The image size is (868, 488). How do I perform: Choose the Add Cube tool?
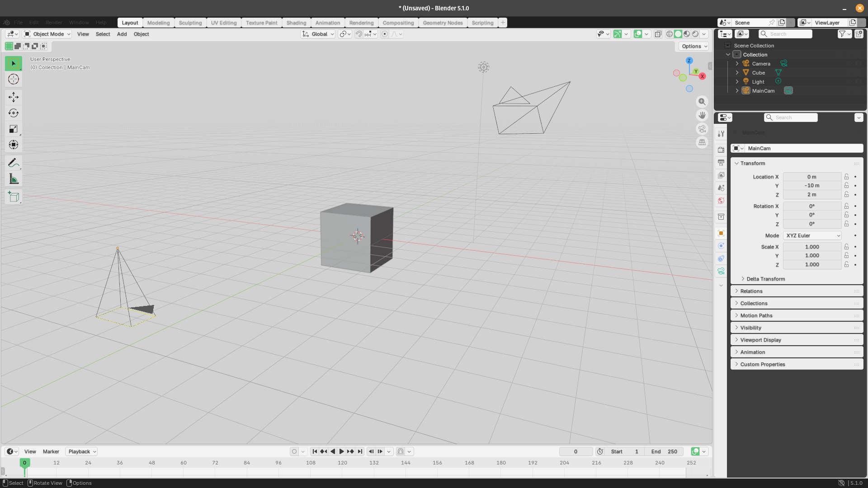(x=14, y=197)
